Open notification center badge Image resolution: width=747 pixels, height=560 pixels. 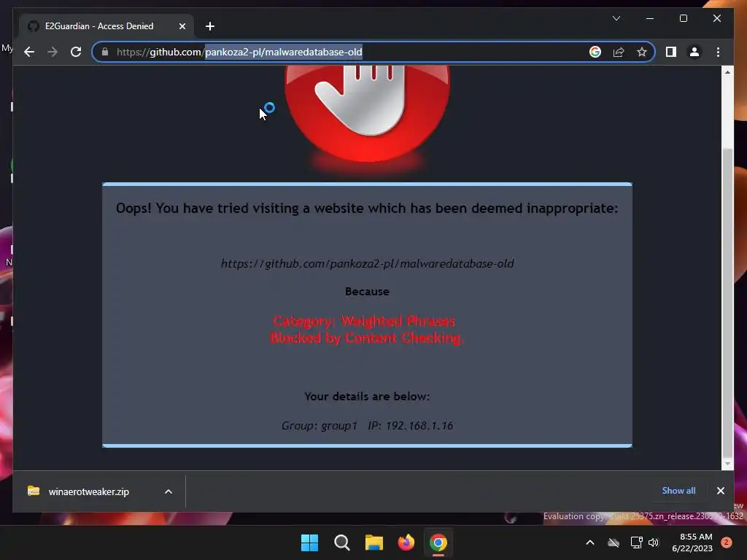click(726, 542)
